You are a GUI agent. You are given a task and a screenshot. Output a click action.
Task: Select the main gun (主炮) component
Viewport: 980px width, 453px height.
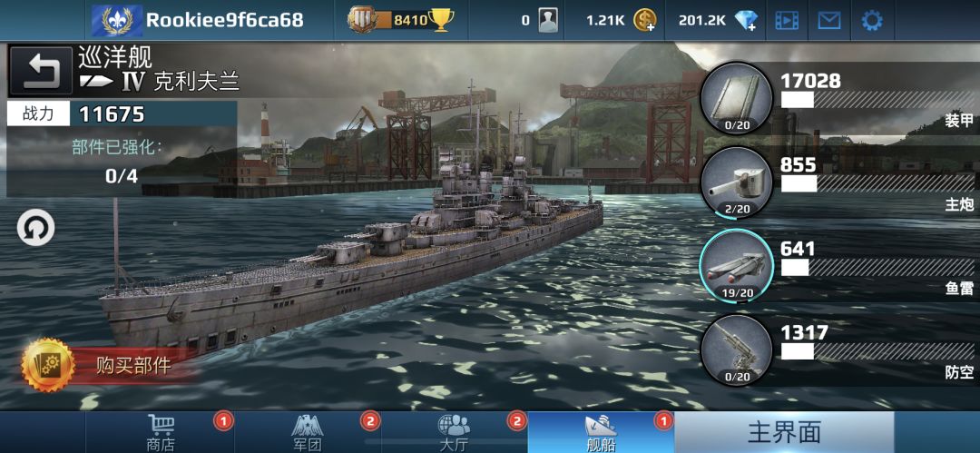(x=737, y=182)
